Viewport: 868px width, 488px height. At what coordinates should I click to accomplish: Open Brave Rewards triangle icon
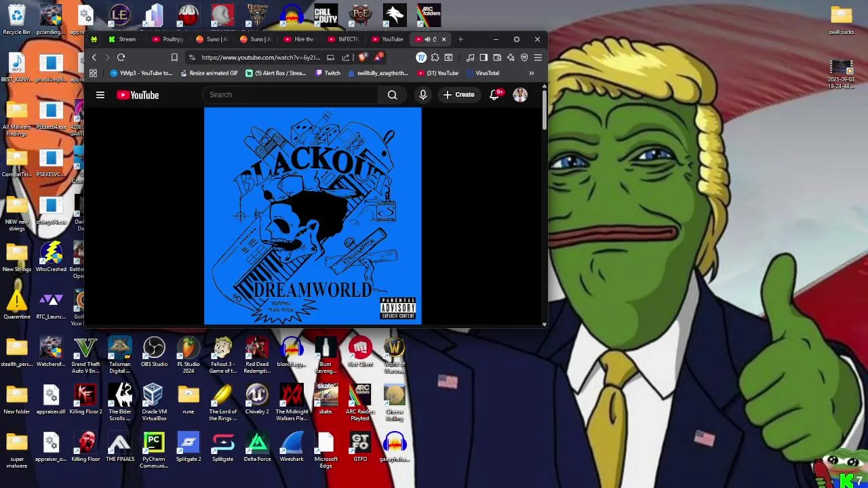pos(379,58)
